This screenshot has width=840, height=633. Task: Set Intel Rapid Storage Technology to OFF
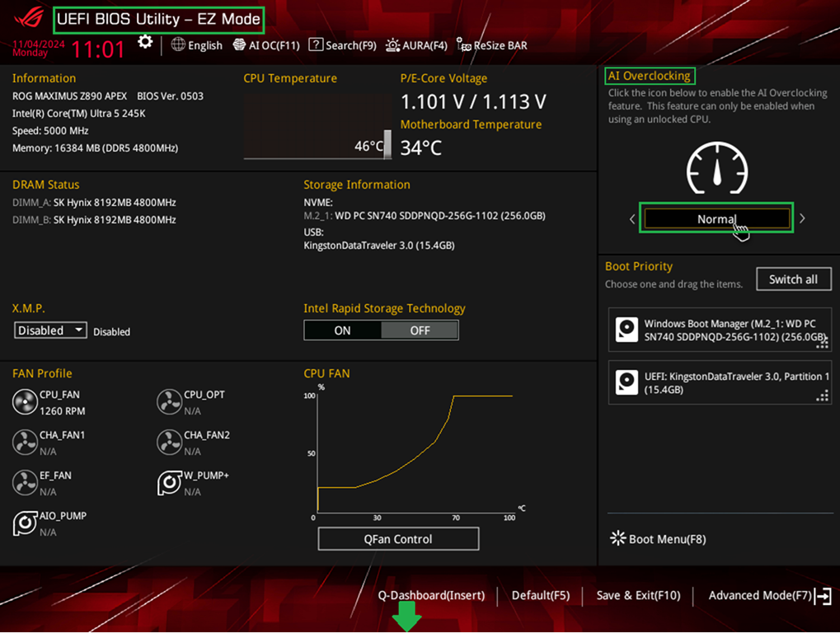[x=420, y=331]
